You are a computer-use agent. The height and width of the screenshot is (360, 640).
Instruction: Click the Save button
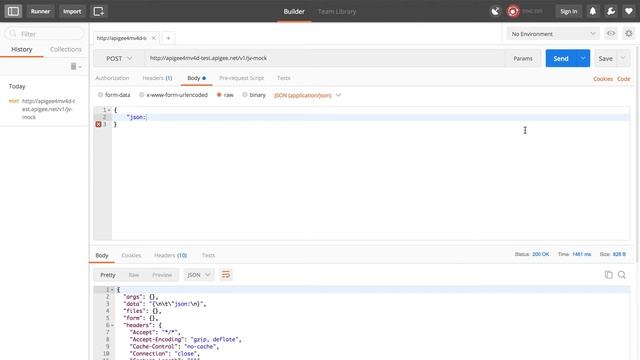[605, 58]
